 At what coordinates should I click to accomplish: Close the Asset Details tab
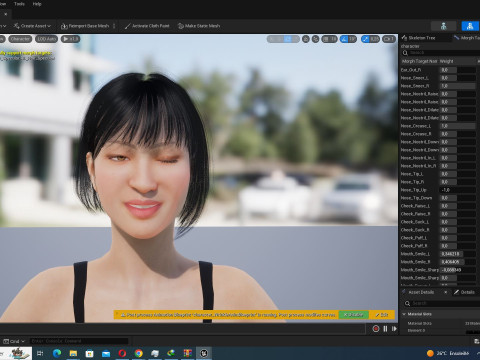446,292
